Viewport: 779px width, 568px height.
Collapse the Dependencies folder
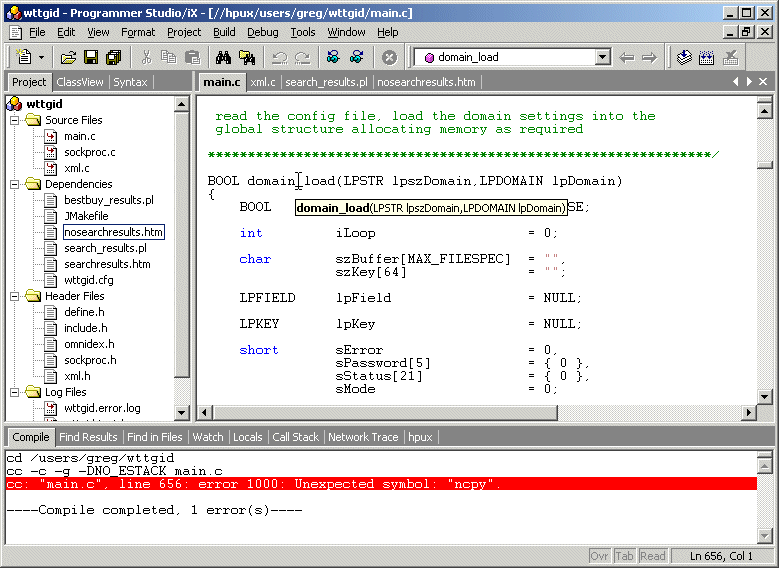click(14, 184)
